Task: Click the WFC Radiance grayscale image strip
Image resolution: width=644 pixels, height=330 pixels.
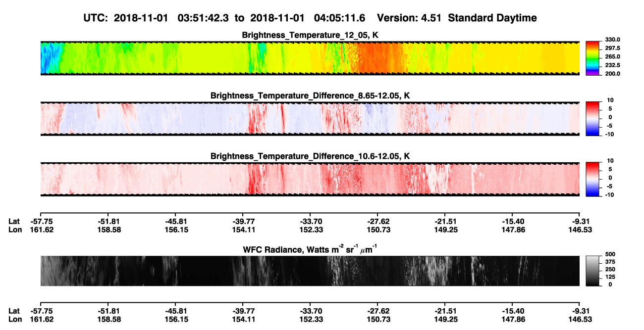Action: click(310, 271)
